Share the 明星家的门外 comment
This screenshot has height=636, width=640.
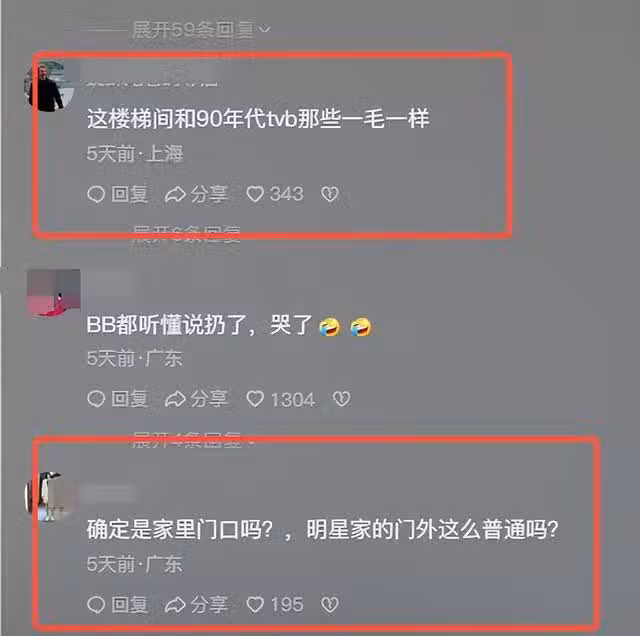pyautogui.click(x=196, y=605)
